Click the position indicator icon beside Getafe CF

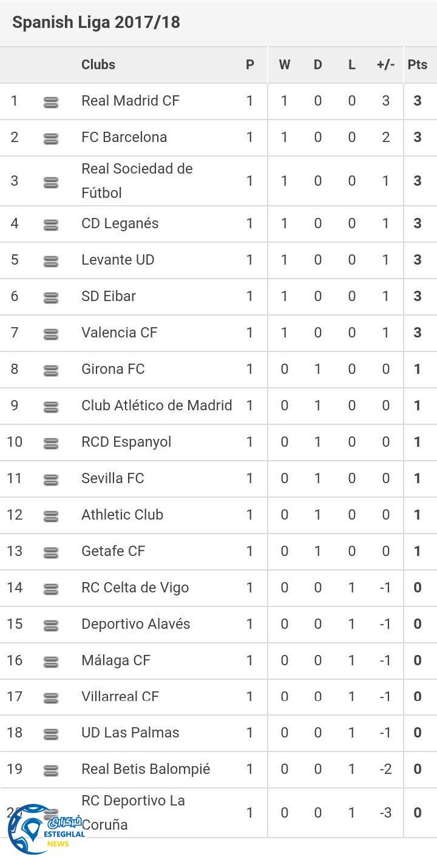tap(51, 553)
